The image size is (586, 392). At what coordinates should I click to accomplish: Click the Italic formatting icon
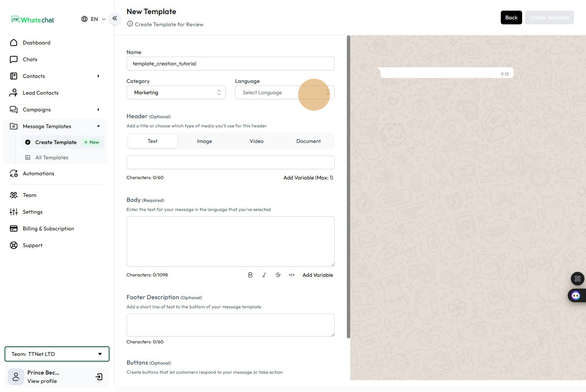264,275
